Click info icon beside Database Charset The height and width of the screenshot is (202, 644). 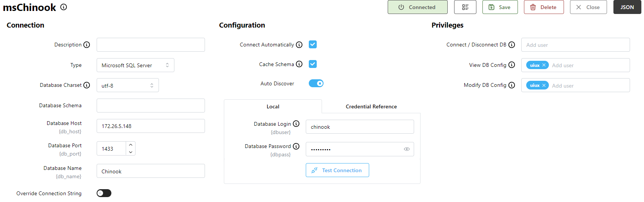click(87, 85)
